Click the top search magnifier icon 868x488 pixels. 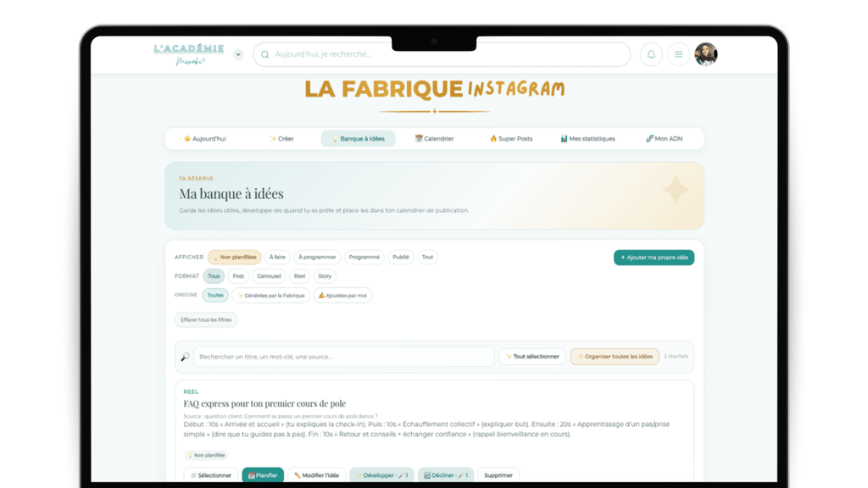[265, 54]
